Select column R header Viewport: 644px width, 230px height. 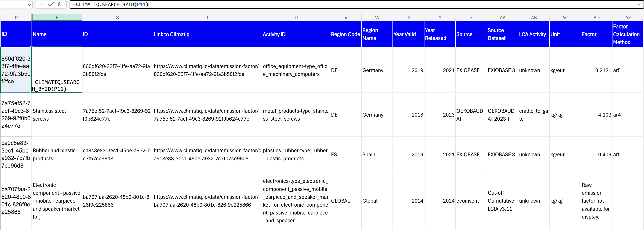click(x=57, y=18)
